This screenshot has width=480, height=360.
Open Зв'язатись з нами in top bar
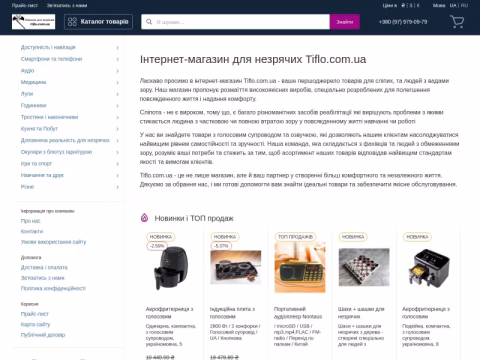point(67,5)
